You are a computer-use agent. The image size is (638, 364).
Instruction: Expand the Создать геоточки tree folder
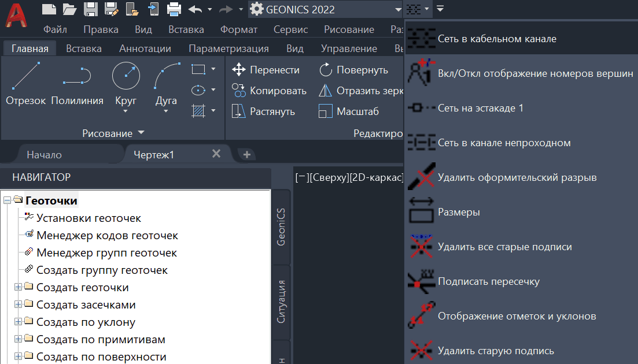pos(19,287)
